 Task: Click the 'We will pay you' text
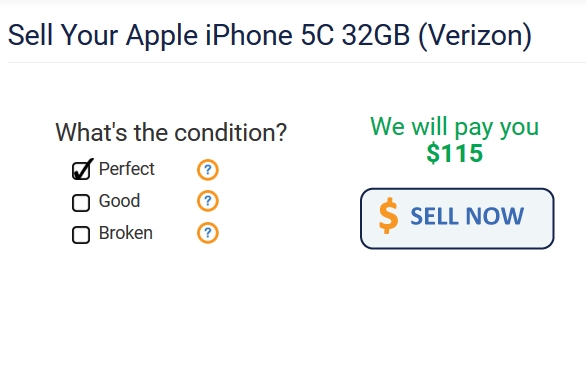[x=454, y=127]
